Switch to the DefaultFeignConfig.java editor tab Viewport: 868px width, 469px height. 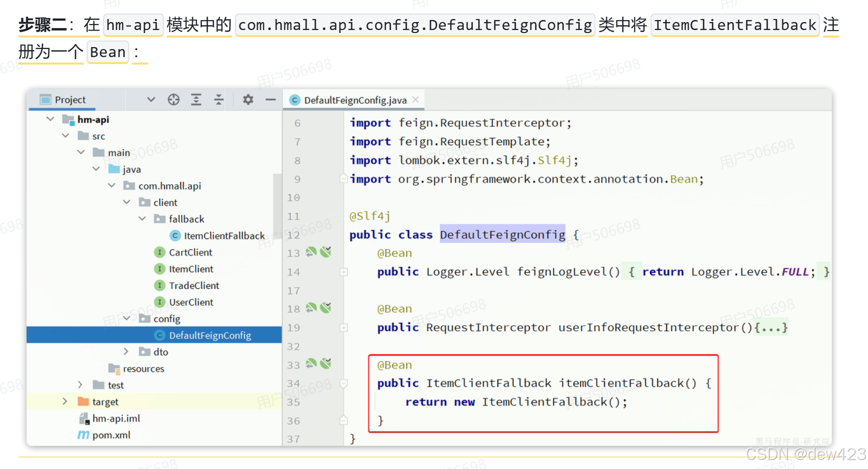(x=354, y=100)
